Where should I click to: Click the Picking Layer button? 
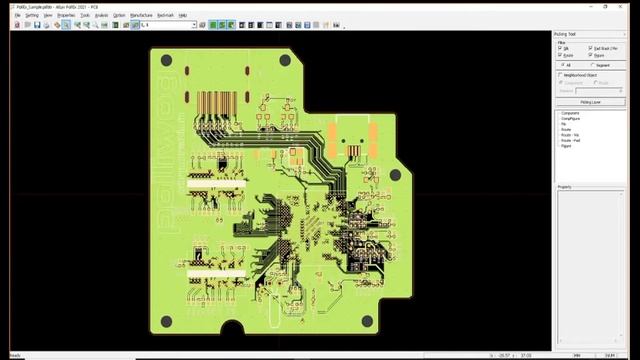(x=590, y=102)
